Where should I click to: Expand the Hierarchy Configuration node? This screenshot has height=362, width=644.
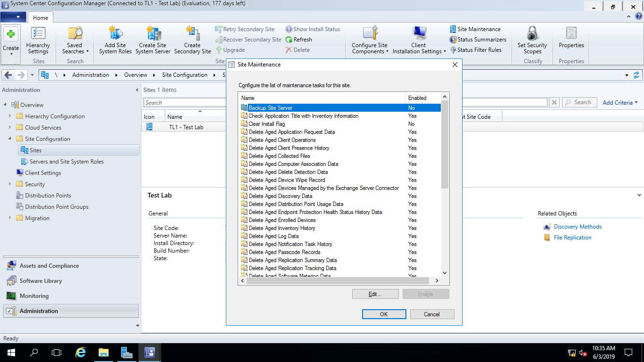point(10,116)
